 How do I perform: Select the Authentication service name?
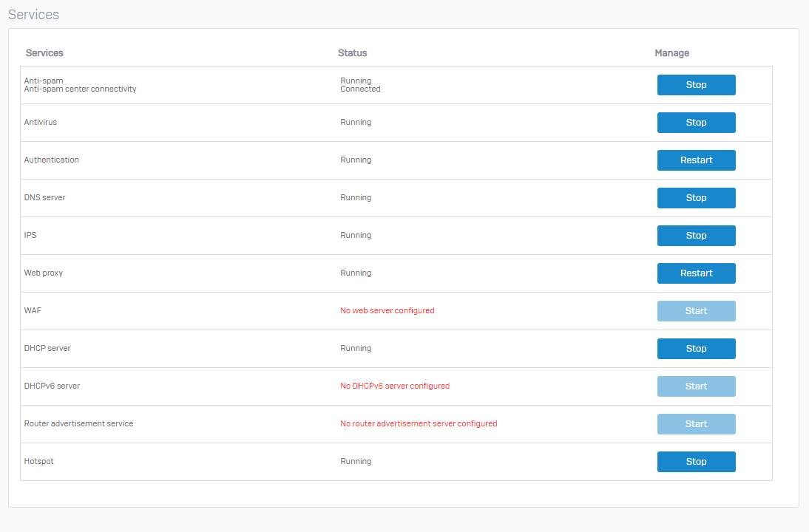point(52,160)
